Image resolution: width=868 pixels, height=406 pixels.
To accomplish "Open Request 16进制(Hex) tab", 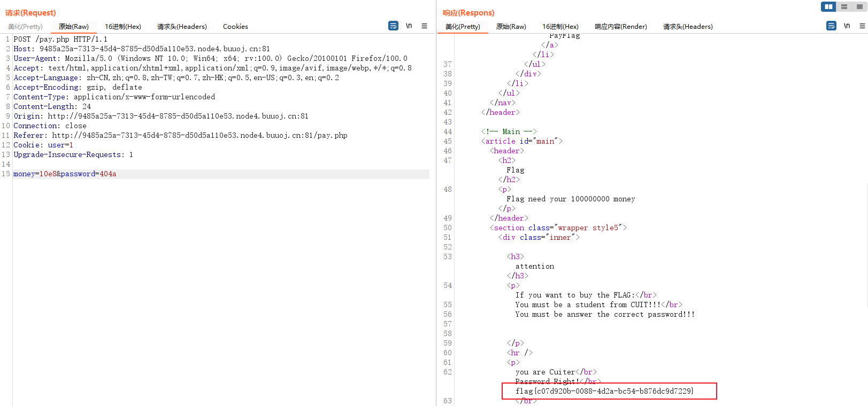I will [123, 27].
